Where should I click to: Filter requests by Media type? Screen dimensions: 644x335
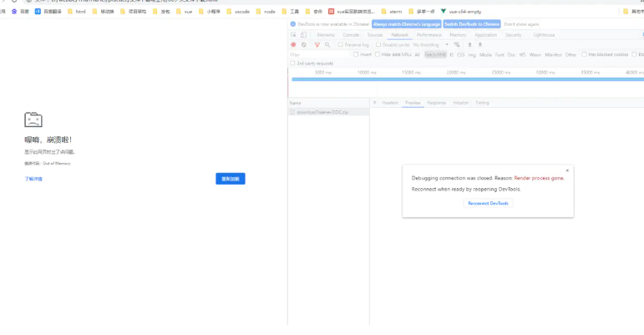coord(485,54)
